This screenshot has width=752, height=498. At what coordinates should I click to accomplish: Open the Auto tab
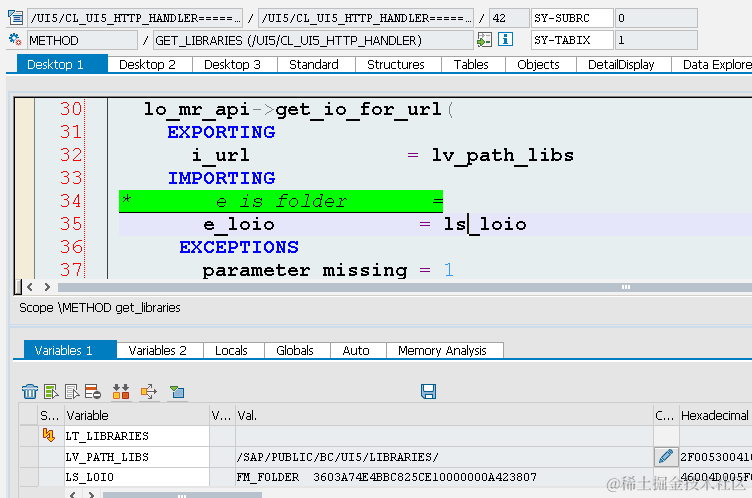[x=356, y=351]
